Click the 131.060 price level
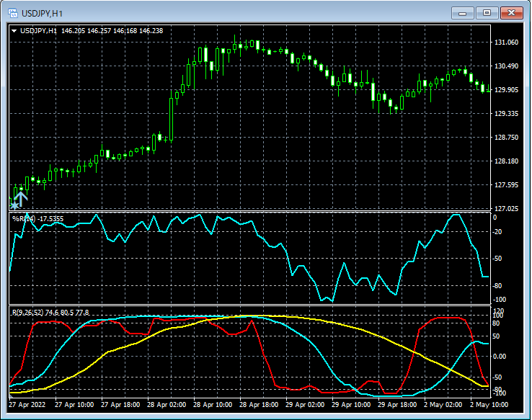This screenshot has width=532, height=420. tap(506, 43)
